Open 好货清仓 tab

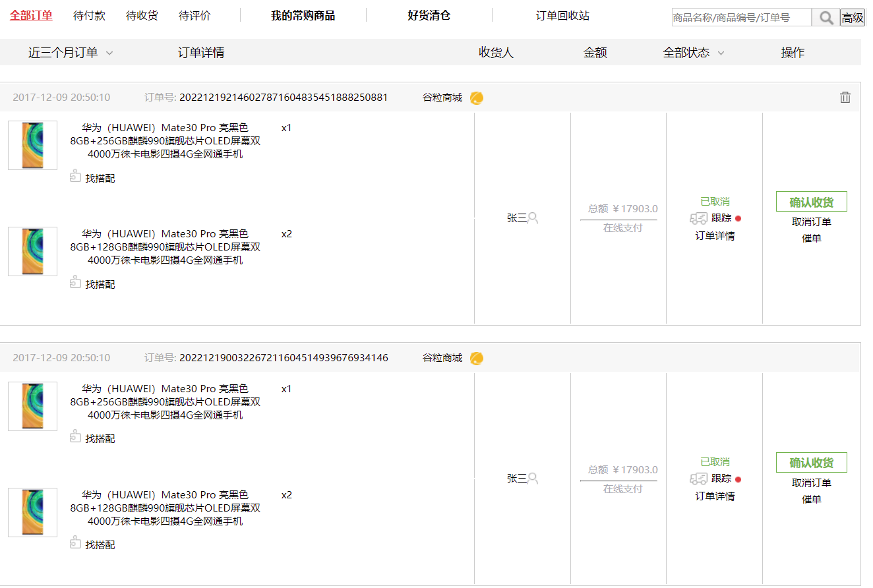point(429,15)
